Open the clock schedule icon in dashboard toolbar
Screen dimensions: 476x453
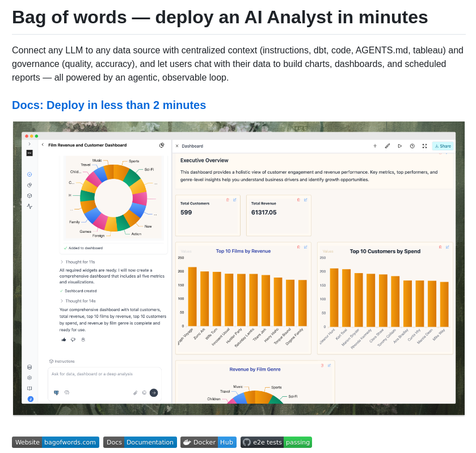(412, 146)
